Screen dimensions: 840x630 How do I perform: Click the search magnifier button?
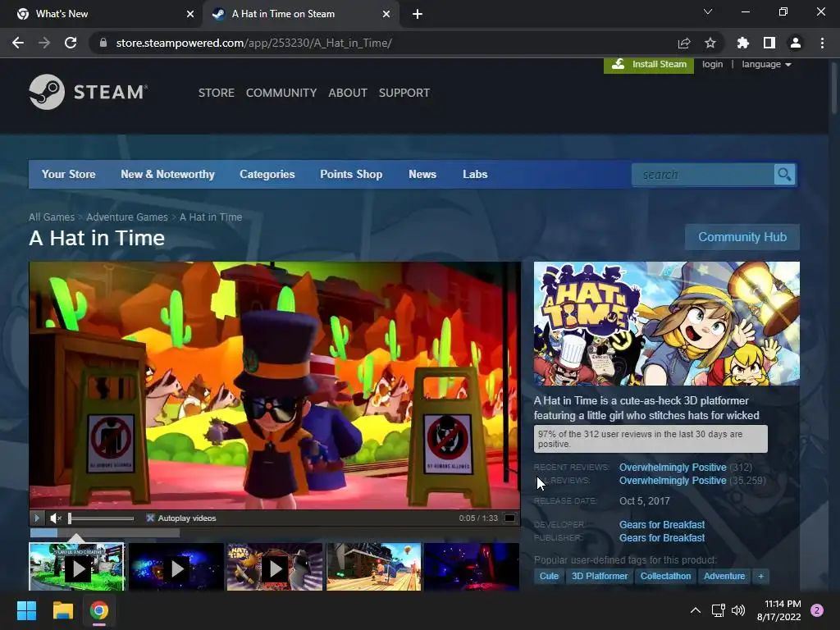(784, 175)
